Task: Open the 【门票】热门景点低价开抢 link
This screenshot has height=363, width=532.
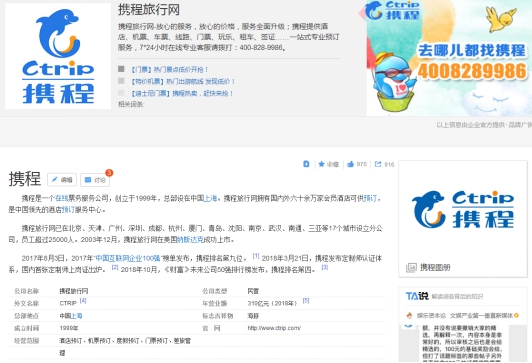Action: pos(169,70)
